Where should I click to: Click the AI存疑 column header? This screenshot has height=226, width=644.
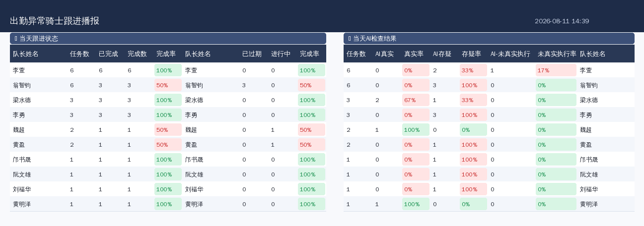442,54
